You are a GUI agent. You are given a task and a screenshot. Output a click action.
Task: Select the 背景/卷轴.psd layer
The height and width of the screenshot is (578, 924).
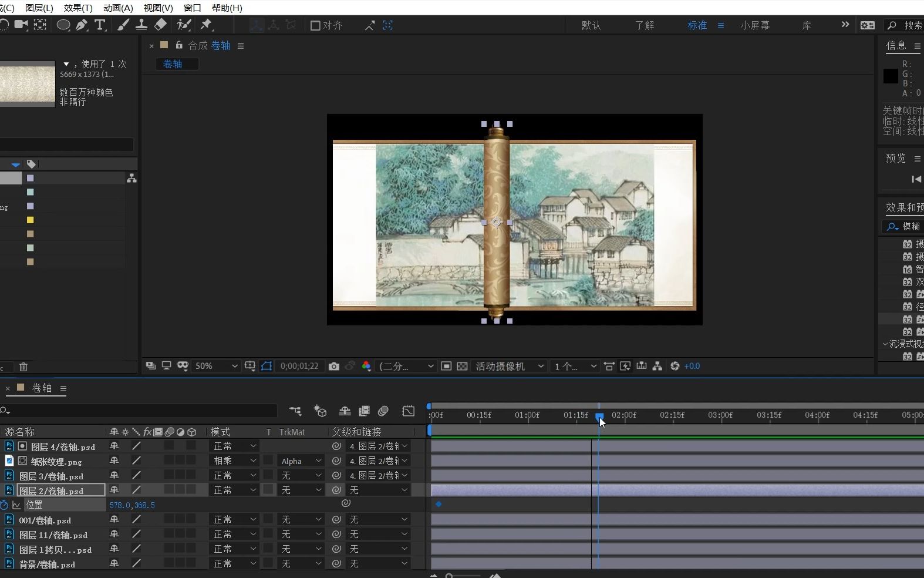[47, 564]
